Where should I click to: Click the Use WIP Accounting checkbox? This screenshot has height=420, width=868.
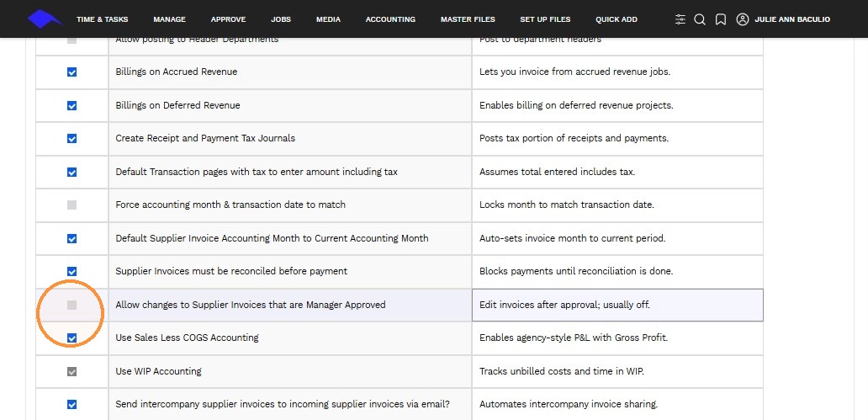[72, 371]
